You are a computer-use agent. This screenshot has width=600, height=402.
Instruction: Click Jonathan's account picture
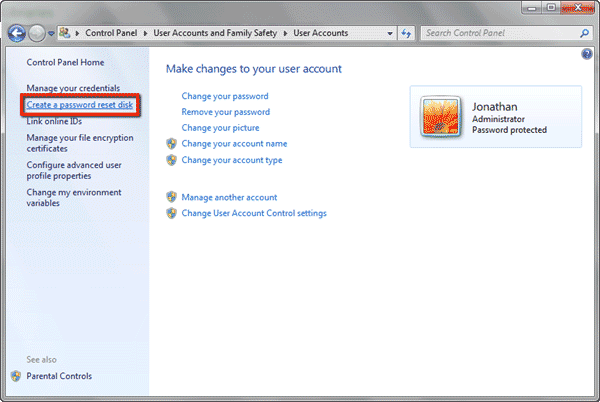pyautogui.click(x=440, y=117)
